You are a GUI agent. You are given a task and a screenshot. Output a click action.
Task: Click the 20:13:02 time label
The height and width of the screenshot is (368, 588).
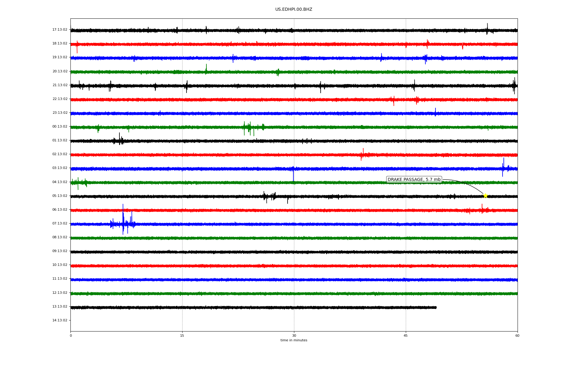click(x=60, y=71)
